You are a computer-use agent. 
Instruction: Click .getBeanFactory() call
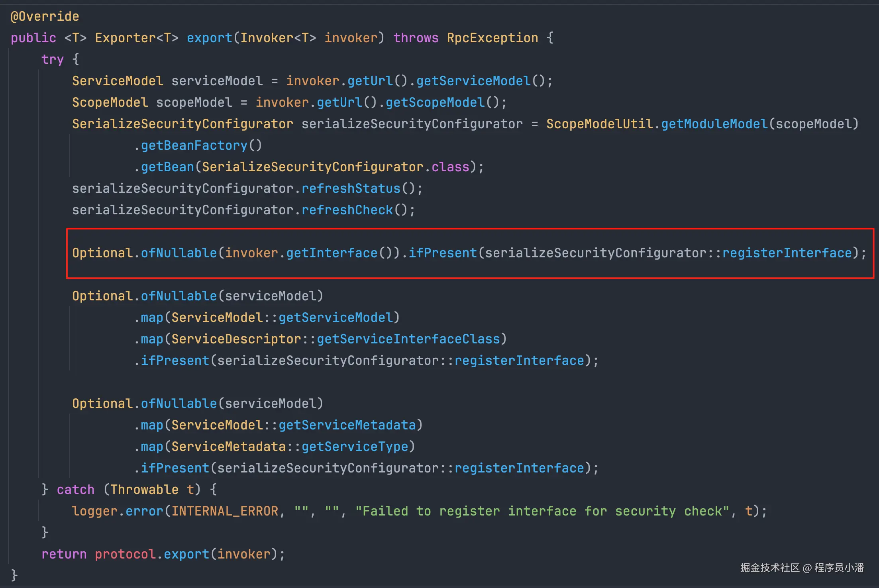point(198,145)
